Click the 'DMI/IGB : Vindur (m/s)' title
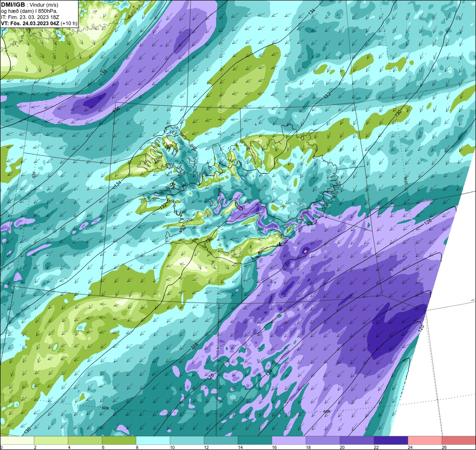The height and width of the screenshot is (450, 476). tap(30, 5)
